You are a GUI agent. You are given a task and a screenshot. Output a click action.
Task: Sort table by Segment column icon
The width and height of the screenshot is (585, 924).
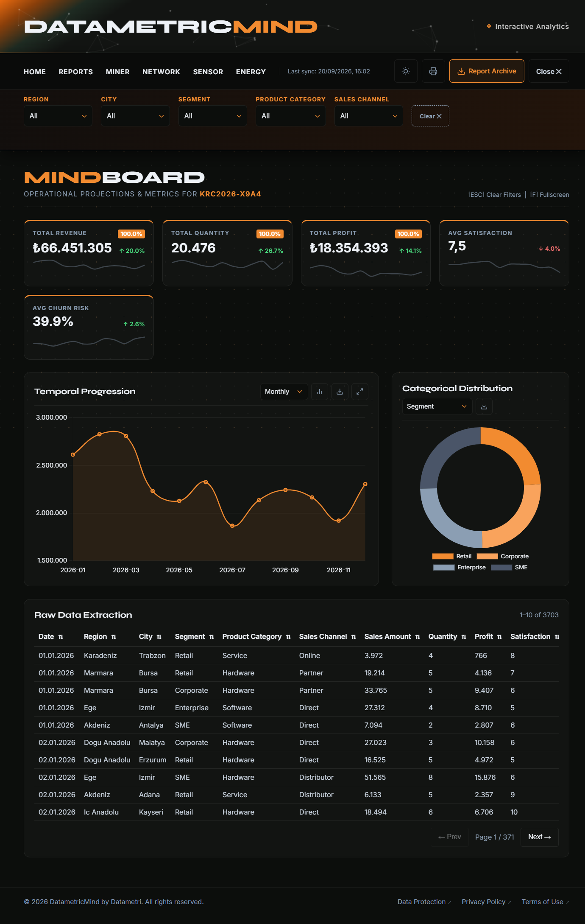pyautogui.click(x=212, y=637)
